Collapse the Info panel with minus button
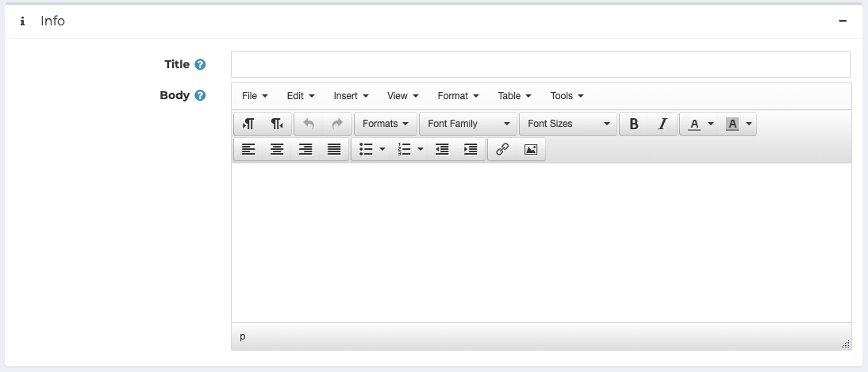The width and height of the screenshot is (868, 372). pos(843,21)
